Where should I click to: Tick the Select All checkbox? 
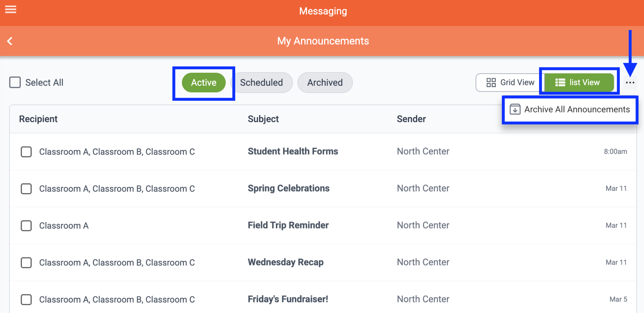pyautogui.click(x=15, y=83)
